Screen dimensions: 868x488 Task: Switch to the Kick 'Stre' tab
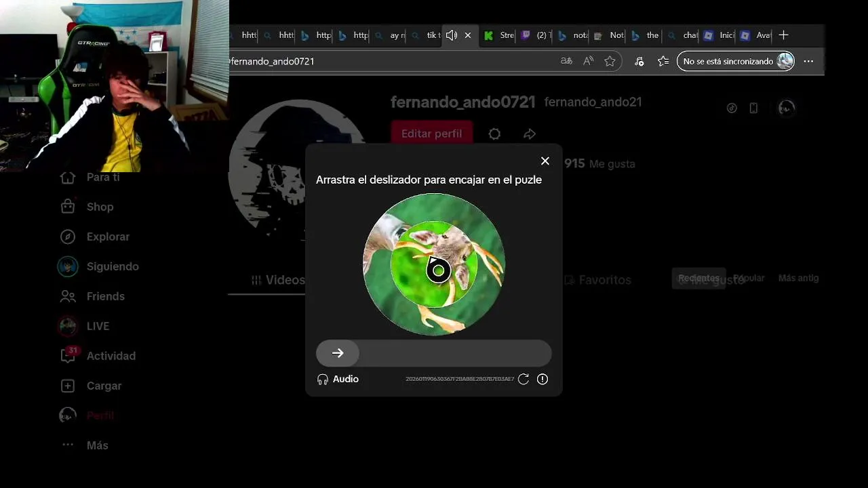[499, 35]
